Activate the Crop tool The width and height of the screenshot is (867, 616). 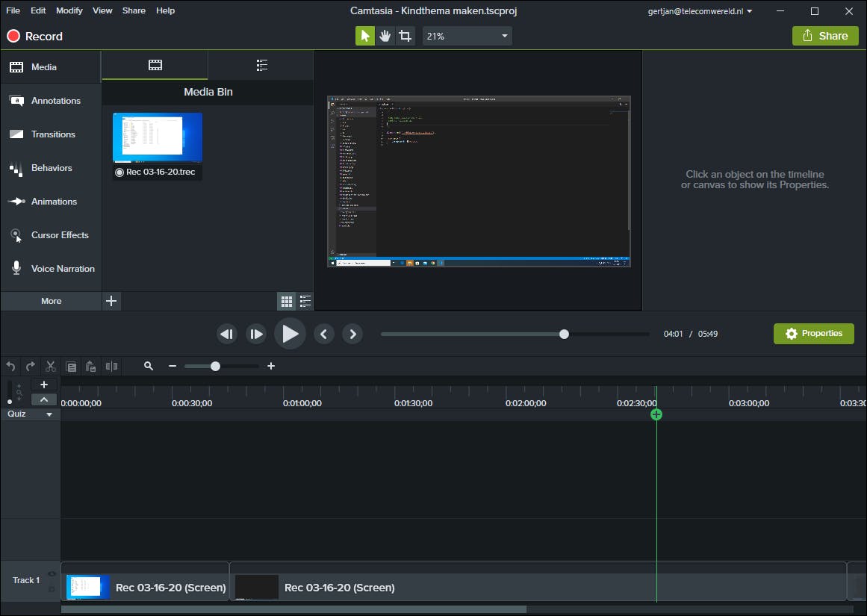coord(405,36)
